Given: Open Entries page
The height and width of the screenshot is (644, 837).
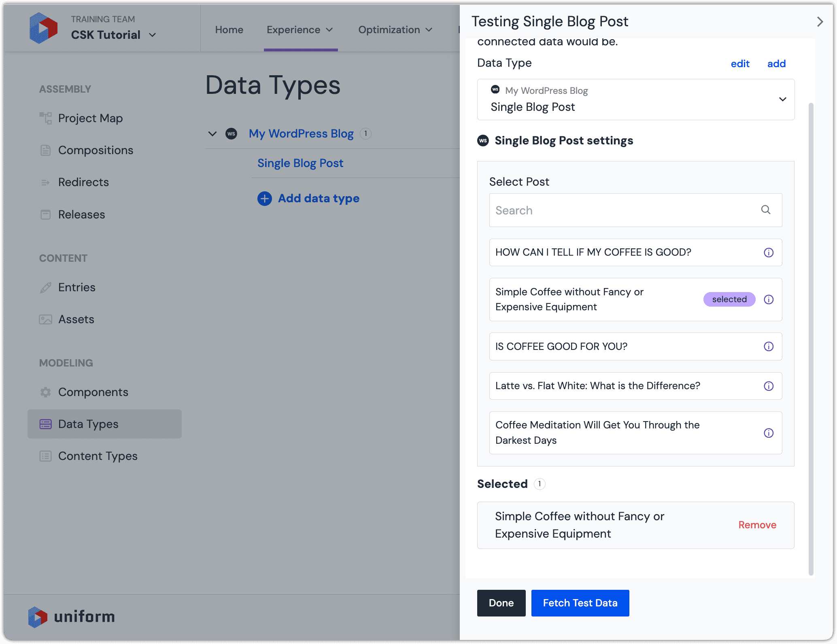Looking at the screenshot, I should click(x=77, y=287).
